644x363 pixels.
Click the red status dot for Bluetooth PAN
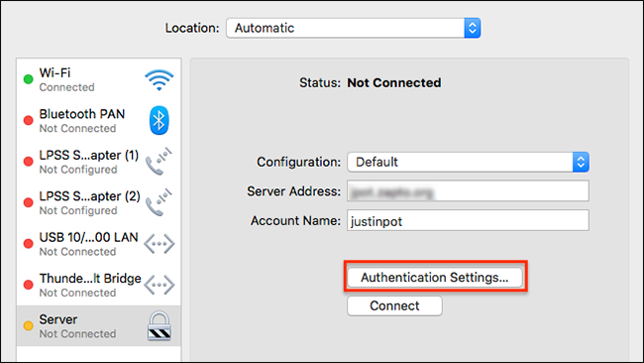(x=29, y=120)
